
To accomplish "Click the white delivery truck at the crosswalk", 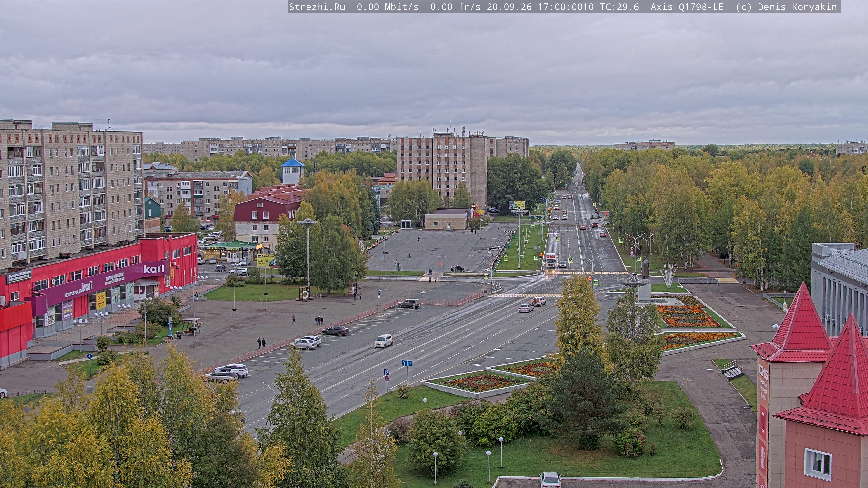I will tap(550, 260).
